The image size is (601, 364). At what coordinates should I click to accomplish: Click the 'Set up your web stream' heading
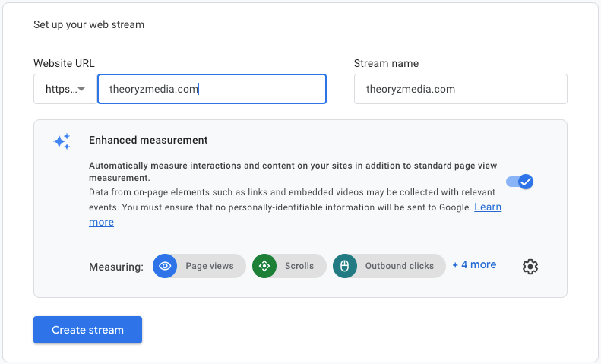89,24
